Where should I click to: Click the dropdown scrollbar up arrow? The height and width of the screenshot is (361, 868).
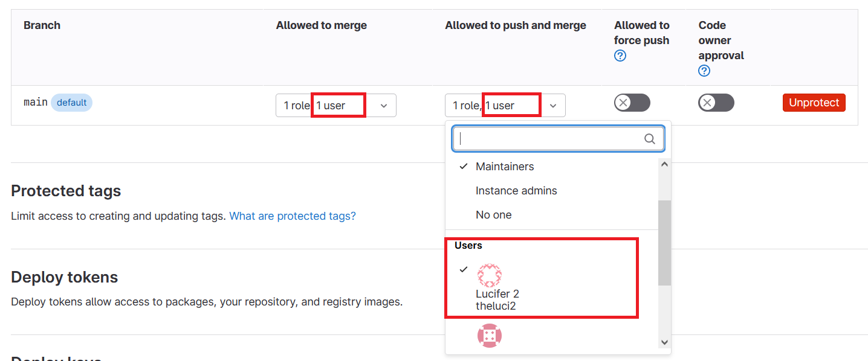click(664, 164)
